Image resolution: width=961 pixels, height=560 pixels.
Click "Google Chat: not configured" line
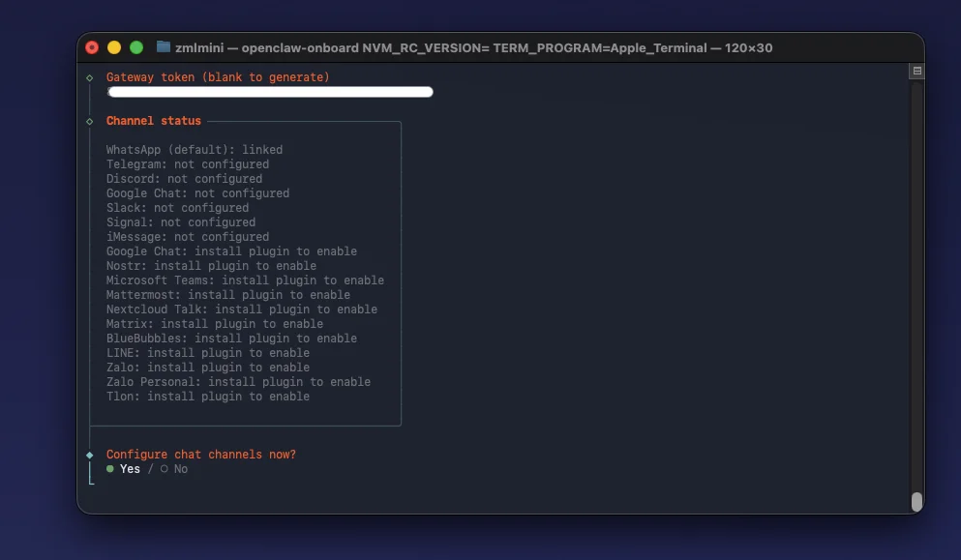tap(197, 193)
